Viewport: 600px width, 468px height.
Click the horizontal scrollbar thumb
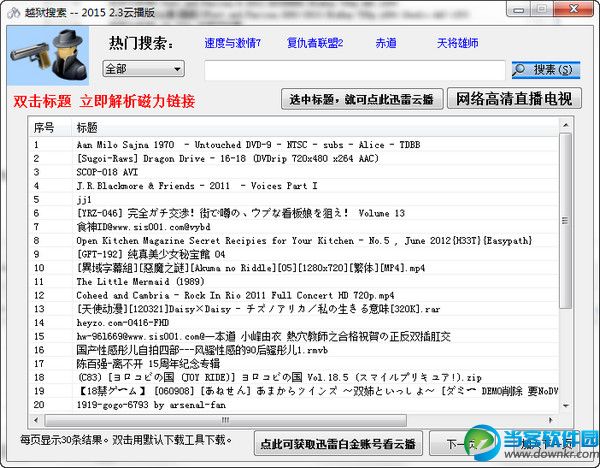pyautogui.click(x=225, y=420)
